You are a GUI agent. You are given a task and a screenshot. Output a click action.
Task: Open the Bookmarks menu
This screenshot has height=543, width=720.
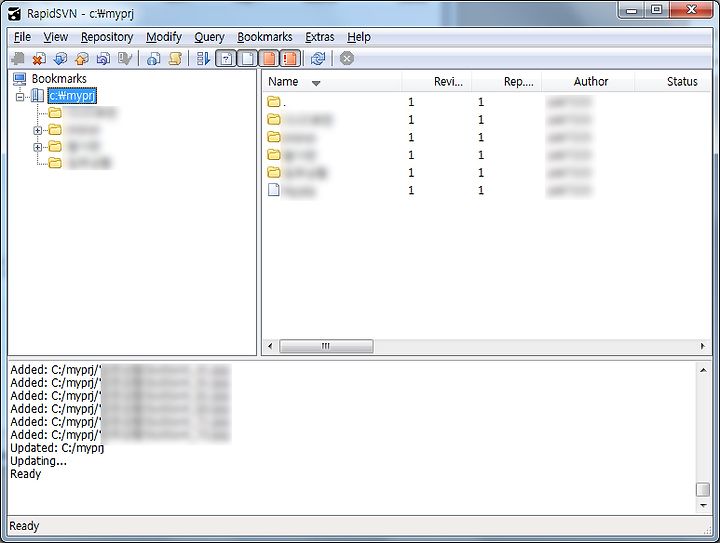coord(264,37)
